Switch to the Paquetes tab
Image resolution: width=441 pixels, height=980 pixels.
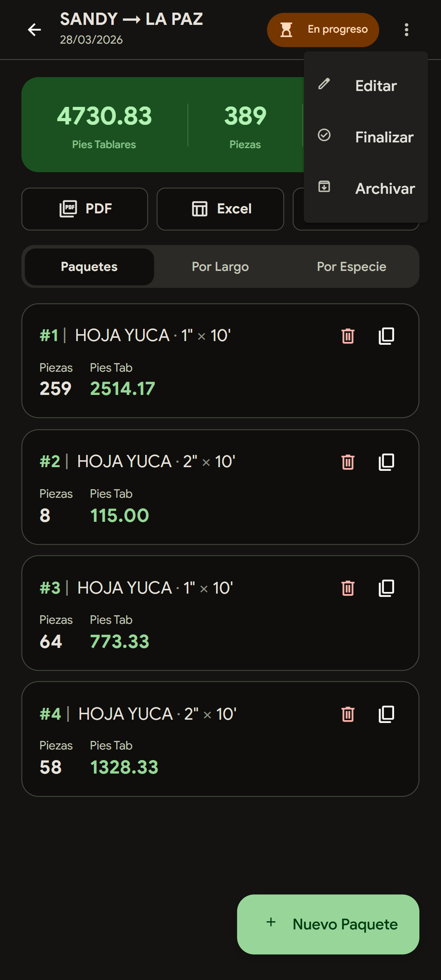pos(89,267)
